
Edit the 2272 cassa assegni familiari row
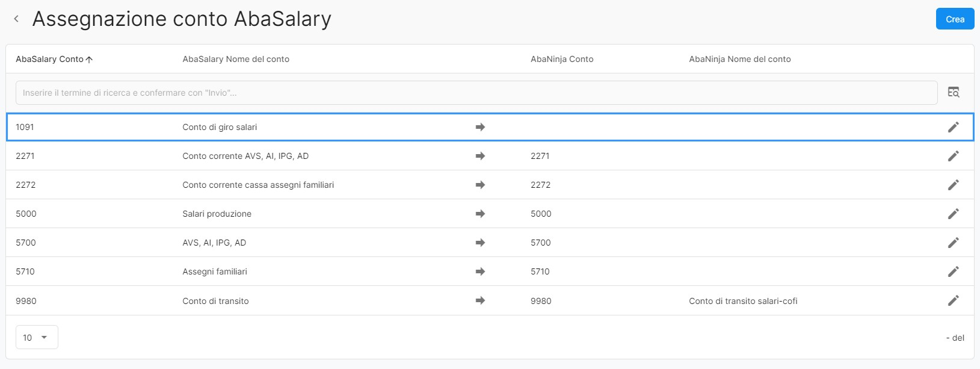point(954,185)
